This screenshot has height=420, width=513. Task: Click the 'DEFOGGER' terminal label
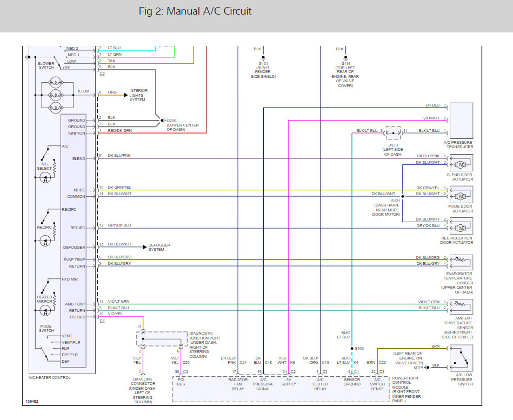point(74,247)
